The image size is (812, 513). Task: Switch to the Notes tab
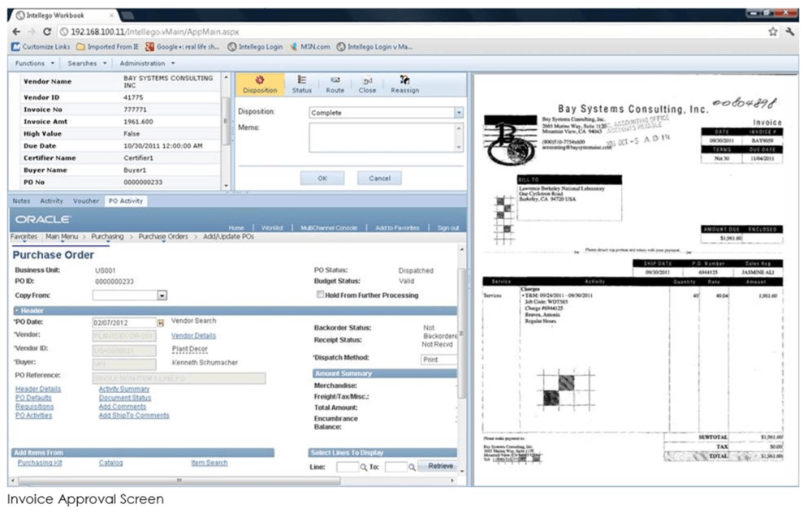(21, 200)
